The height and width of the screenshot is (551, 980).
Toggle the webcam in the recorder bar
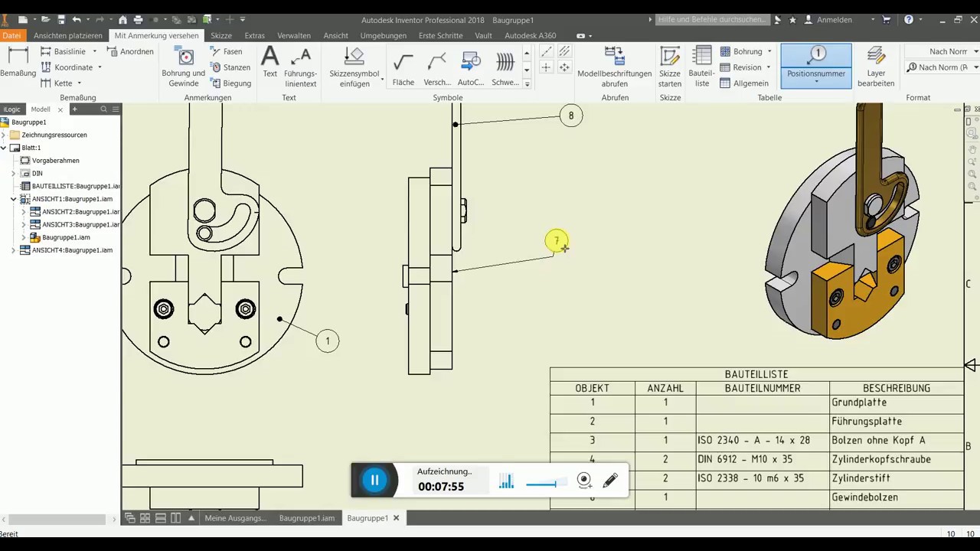[x=584, y=481]
